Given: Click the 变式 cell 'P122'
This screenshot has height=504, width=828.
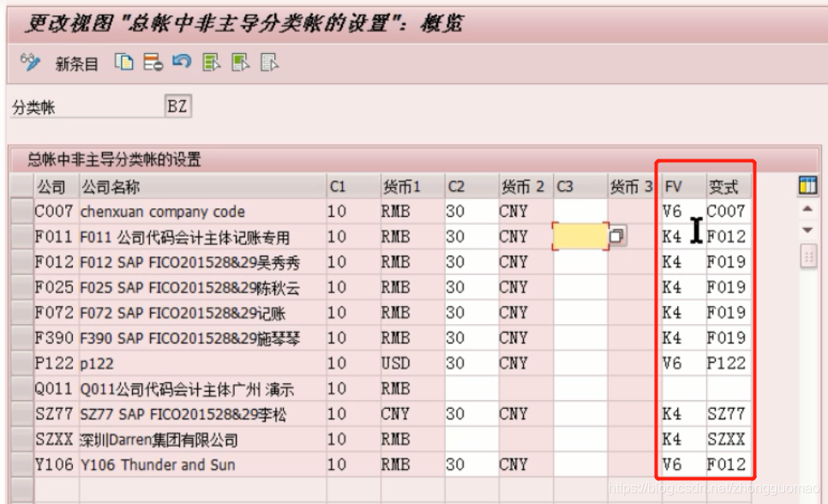Looking at the screenshot, I should click(729, 363).
